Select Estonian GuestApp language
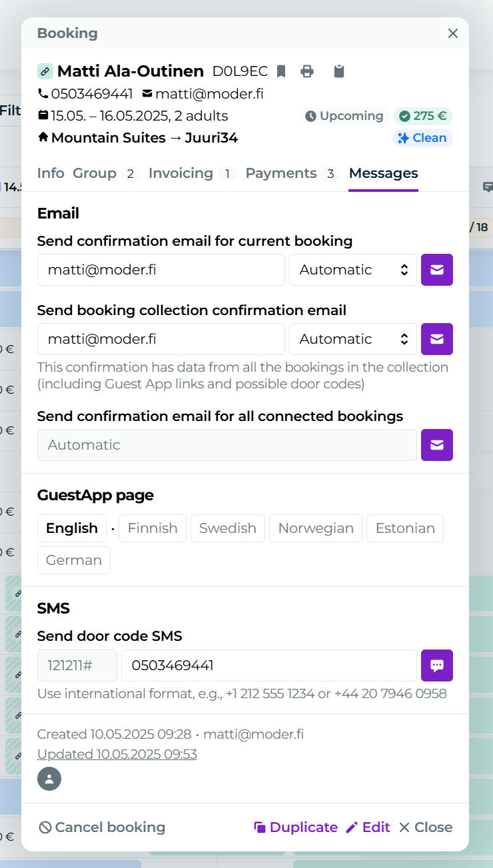Viewport: 493px width, 868px height. coord(405,528)
